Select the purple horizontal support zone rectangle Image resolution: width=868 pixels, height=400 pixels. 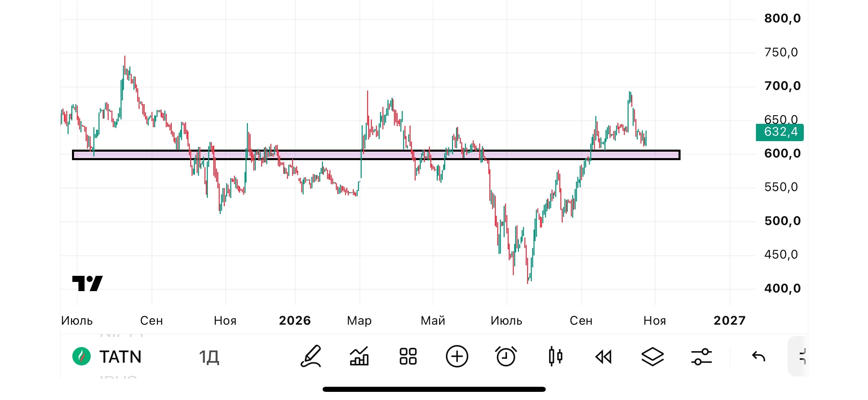click(x=376, y=155)
